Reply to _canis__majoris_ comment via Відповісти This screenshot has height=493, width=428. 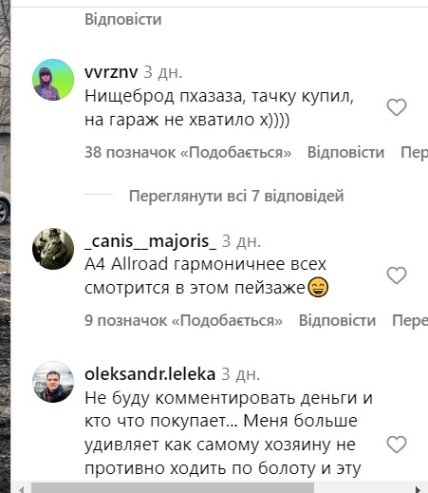pyautogui.click(x=337, y=320)
